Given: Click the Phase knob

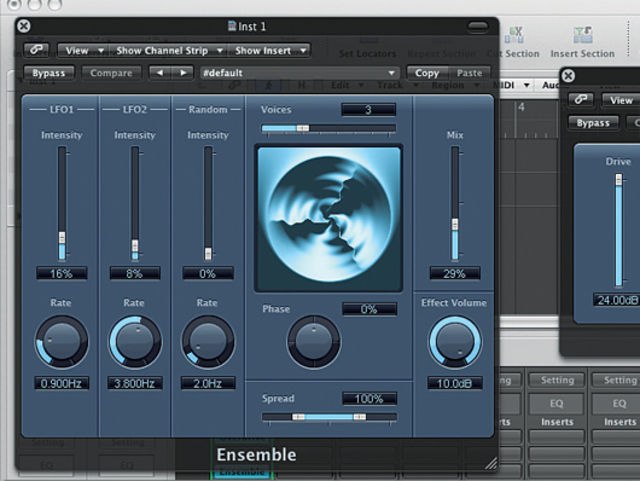Looking at the screenshot, I should 314,341.
